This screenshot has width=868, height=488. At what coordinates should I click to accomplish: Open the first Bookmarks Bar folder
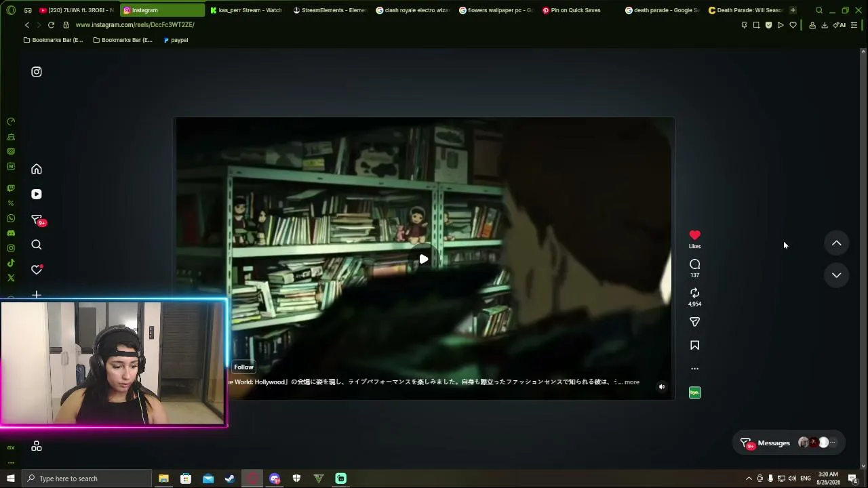pos(53,40)
